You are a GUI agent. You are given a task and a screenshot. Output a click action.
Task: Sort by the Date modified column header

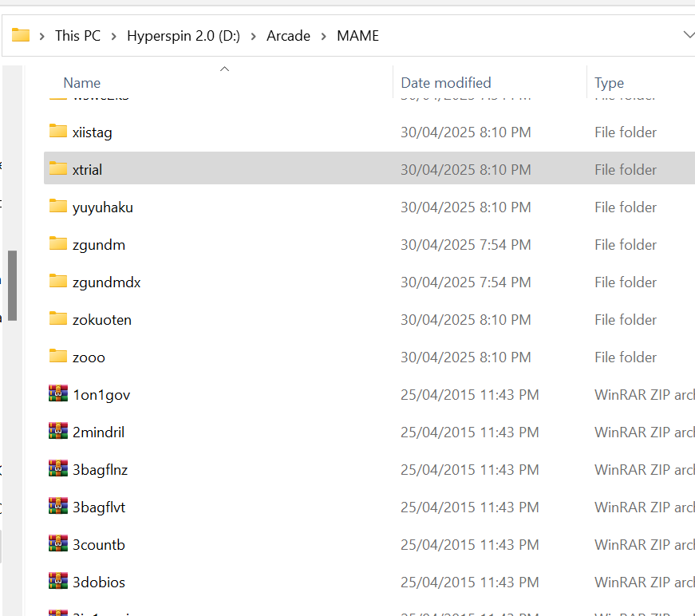[446, 83]
